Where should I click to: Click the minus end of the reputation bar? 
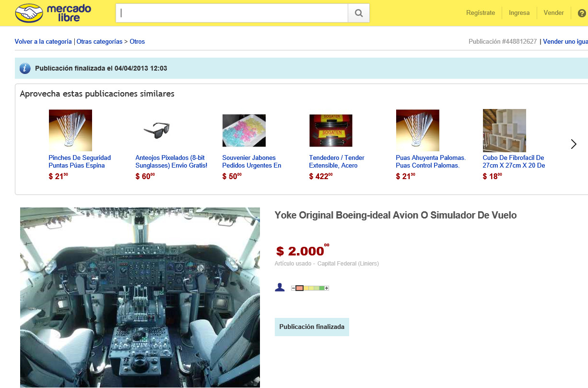[293, 288]
